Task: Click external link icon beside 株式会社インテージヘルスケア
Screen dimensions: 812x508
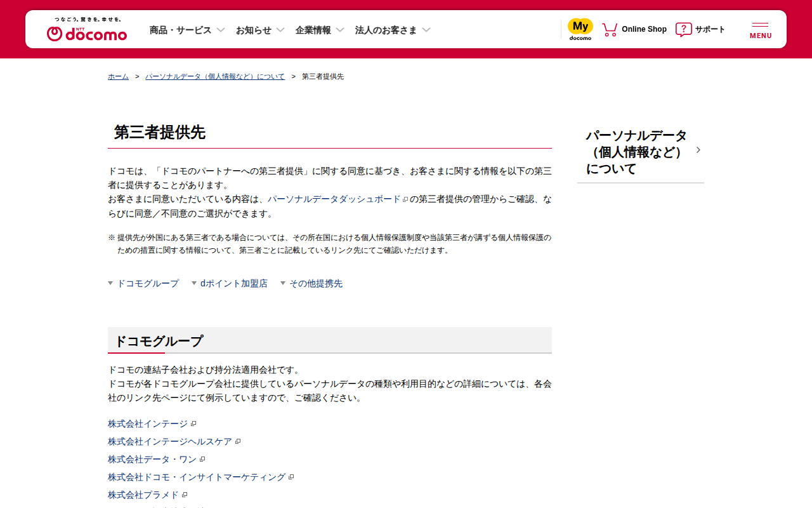Action: point(238,441)
